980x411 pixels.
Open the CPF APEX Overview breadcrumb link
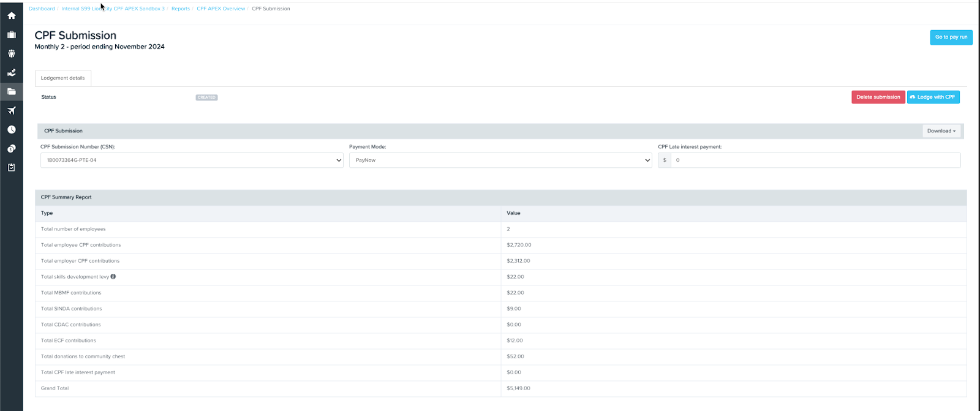tap(221, 9)
